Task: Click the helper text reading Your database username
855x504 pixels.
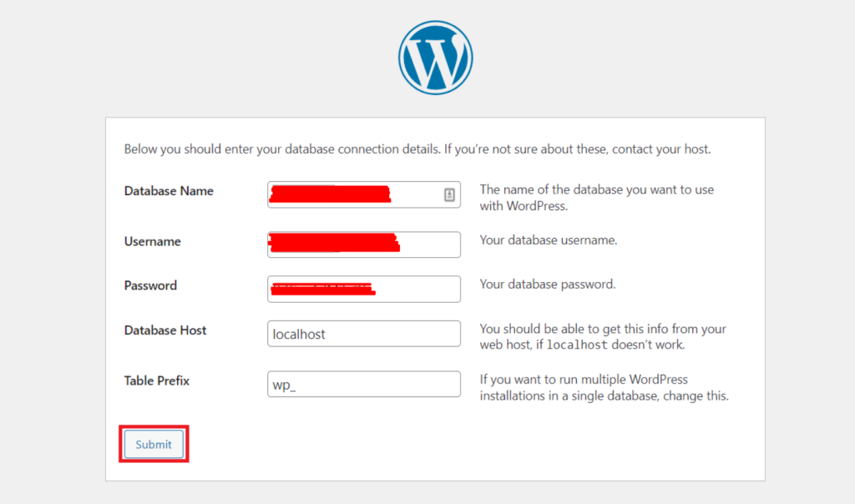Action: pos(549,239)
